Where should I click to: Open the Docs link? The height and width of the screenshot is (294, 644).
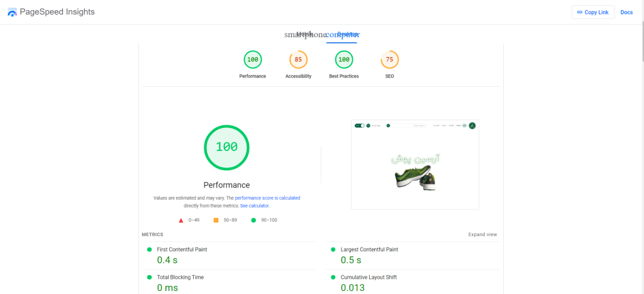(x=626, y=13)
